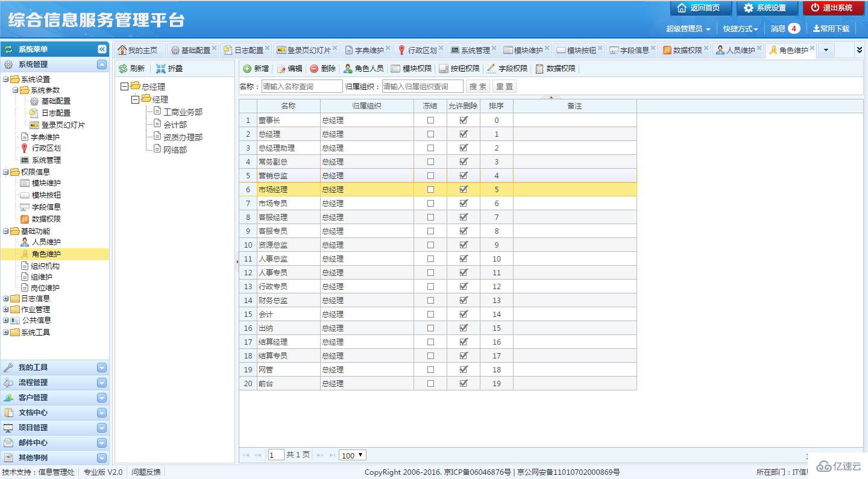Toggle 允许删除 checkbox for 营销总监 row
868x479 pixels.
(x=464, y=175)
